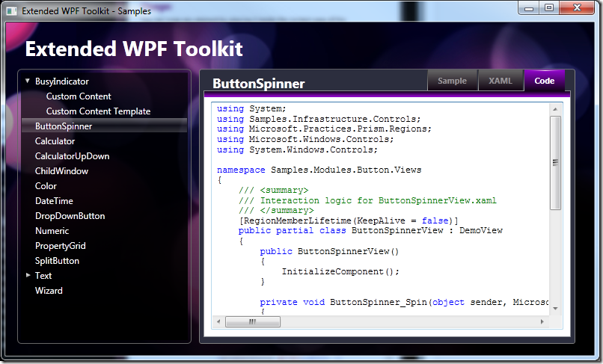
Task: Click the 'using System;' code line
Action: tap(251, 109)
